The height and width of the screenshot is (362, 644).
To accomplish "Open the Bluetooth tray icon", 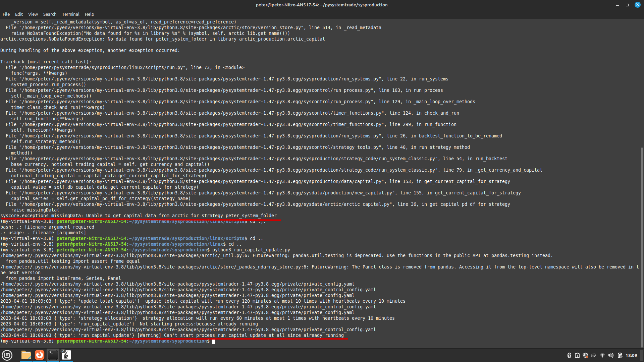I will point(569,355).
